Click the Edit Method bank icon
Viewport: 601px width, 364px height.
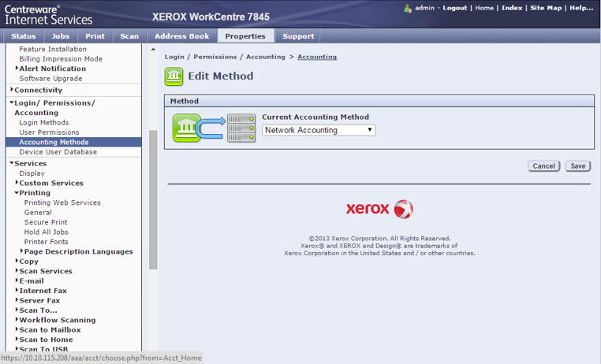tap(174, 76)
